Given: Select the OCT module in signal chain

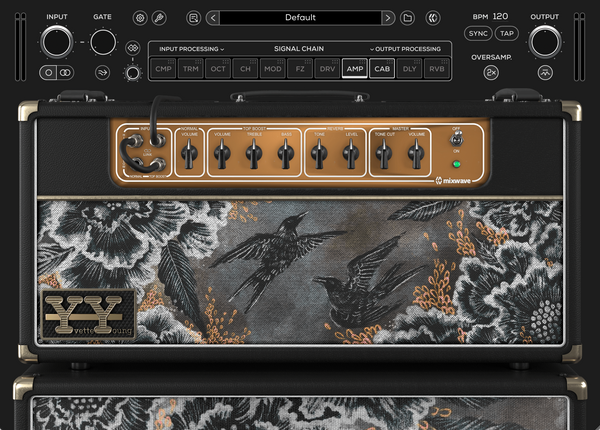Looking at the screenshot, I should click(x=218, y=69).
